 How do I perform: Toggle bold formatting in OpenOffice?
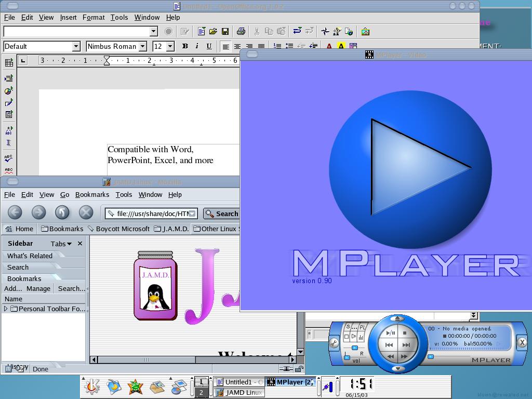pyautogui.click(x=185, y=46)
